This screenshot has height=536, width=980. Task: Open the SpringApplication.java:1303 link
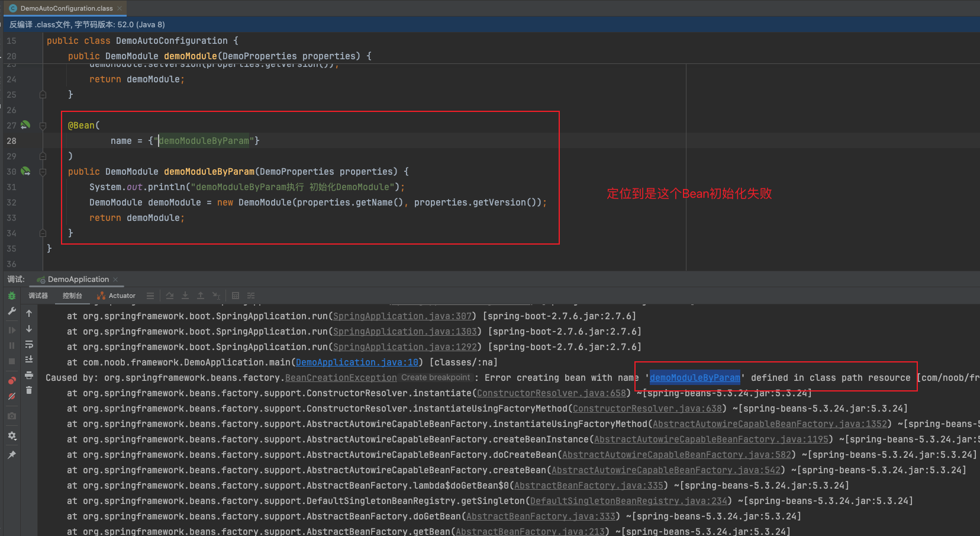[405, 332]
